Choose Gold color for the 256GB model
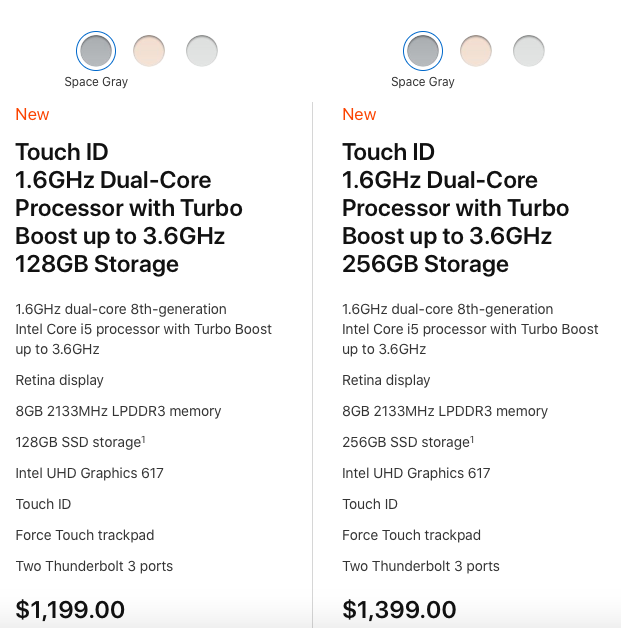 pos(476,51)
